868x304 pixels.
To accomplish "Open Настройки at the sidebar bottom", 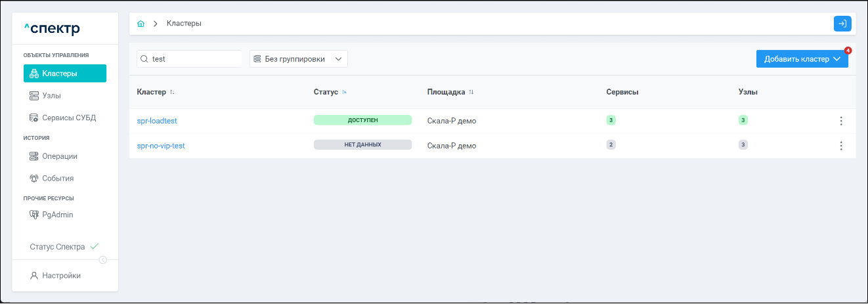I will (x=61, y=276).
